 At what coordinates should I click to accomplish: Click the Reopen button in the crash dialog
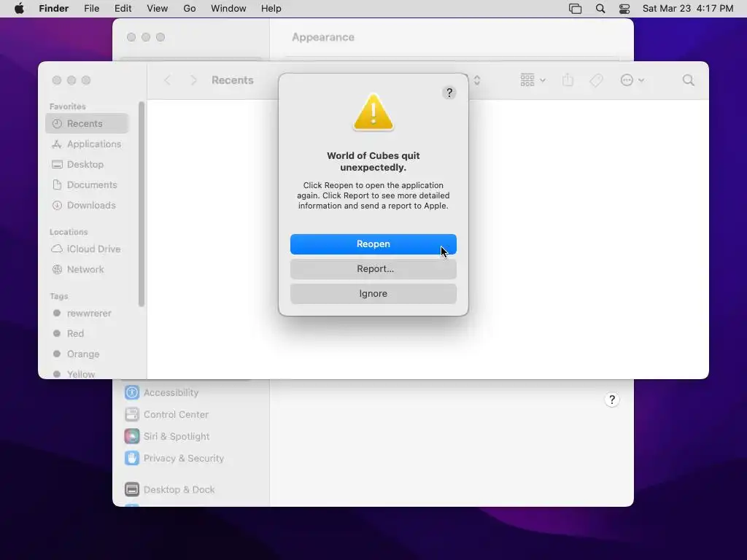tap(373, 244)
